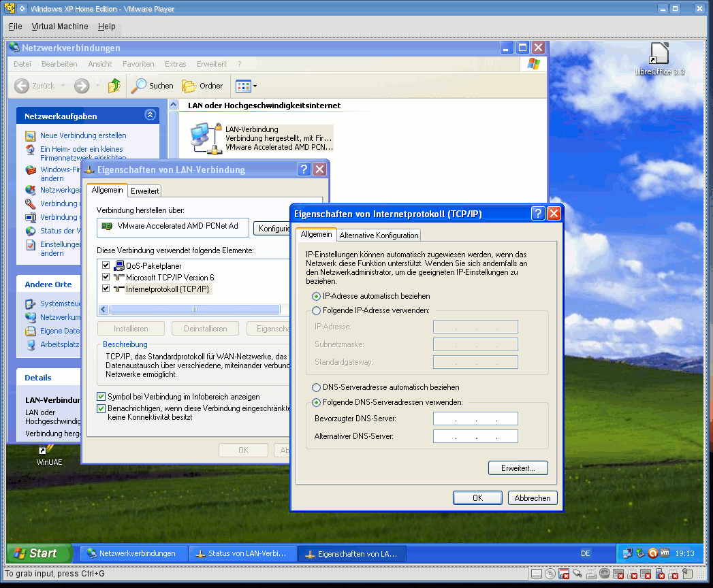This screenshot has height=588, width=713.
Task: Click the Netzwerkumgebung icon under Andere Orte
Action: pos(31,317)
